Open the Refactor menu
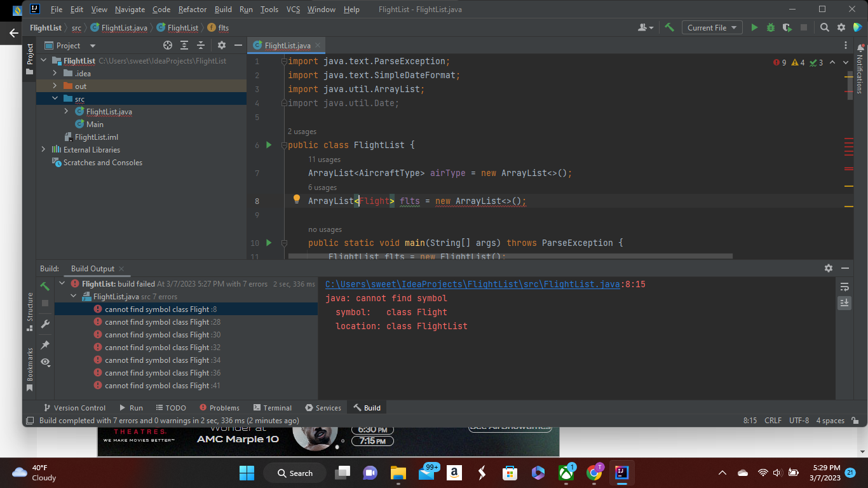868x488 pixels. (x=192, y=10)
